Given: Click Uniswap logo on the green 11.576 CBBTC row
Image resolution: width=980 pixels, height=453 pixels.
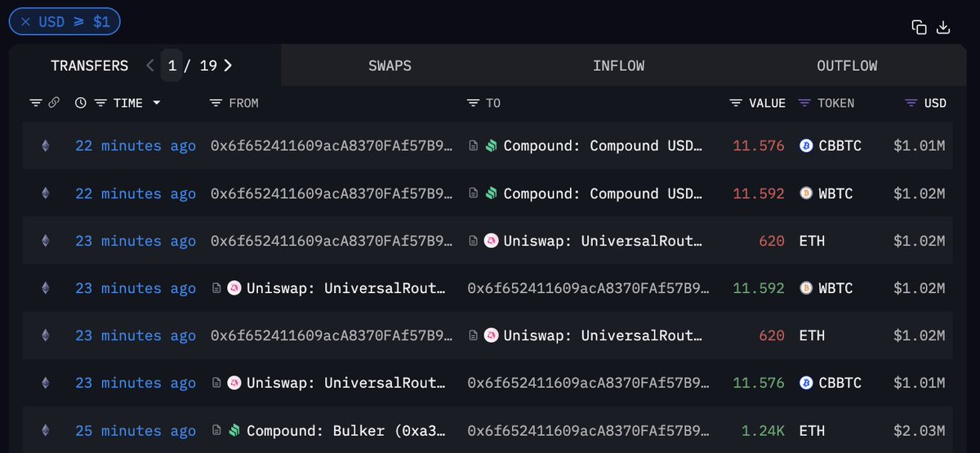Looking at the screenshot, I should (x=234, y=383).
